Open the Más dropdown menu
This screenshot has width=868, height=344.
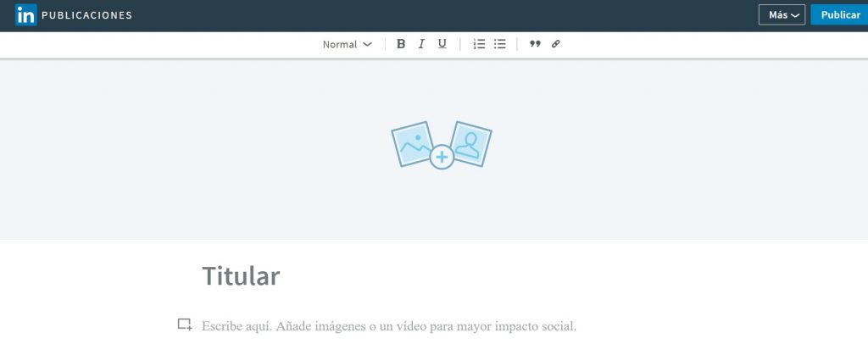point(782,15)
